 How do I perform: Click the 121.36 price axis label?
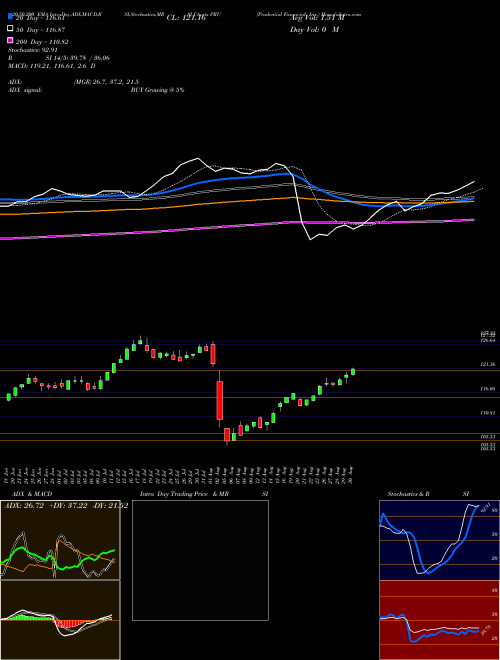pyautogui.click(x=487, y=365)
